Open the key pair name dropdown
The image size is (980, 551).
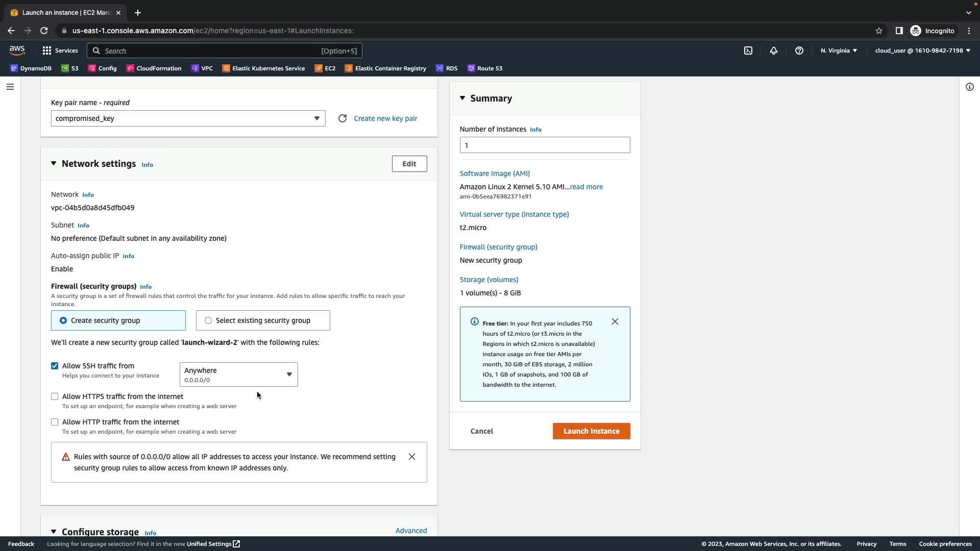(x=188, y=118)
